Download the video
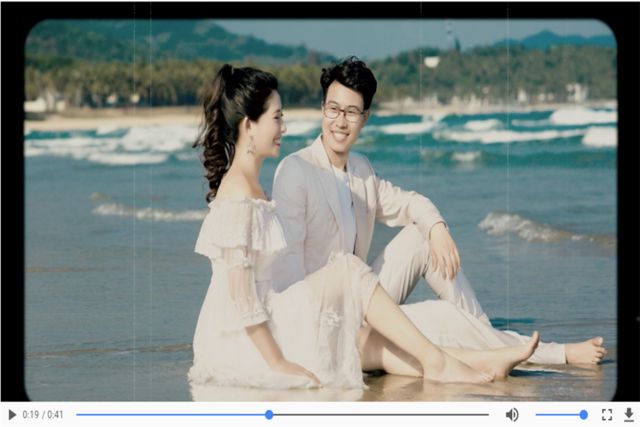Image resolution: width=640 pixels, height=427 pixels. (629, 415)
